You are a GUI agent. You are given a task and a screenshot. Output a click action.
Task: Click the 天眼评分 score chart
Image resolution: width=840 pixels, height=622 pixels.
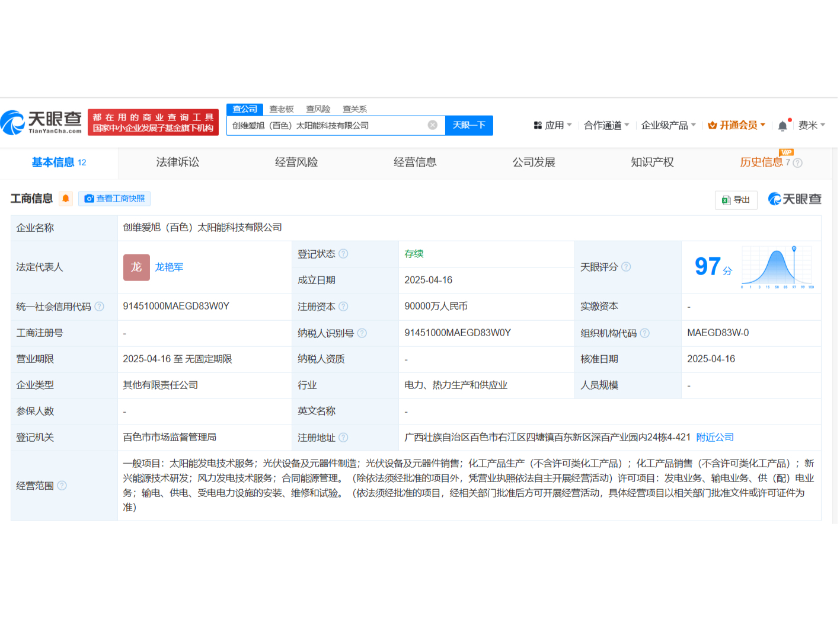(777, 267)
